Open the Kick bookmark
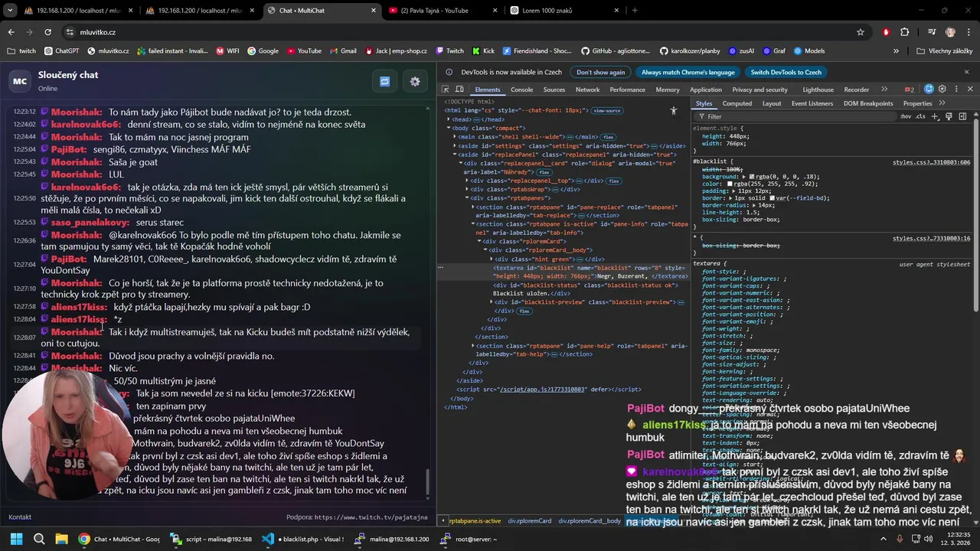Image resolution: width=980 pixels, height=551 pixels. tap(482, 51)
